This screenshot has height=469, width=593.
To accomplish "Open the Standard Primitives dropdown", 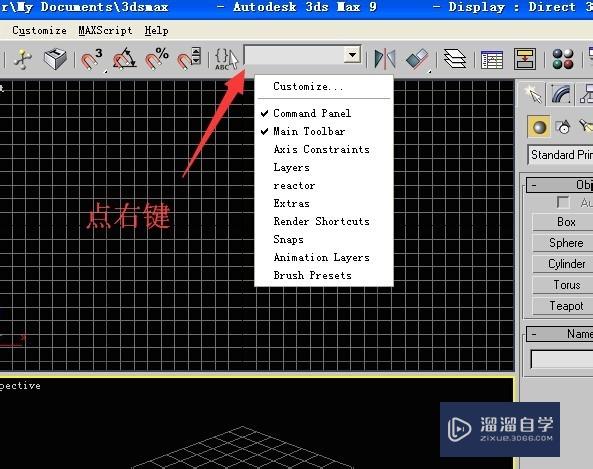I will pos(560,155).
